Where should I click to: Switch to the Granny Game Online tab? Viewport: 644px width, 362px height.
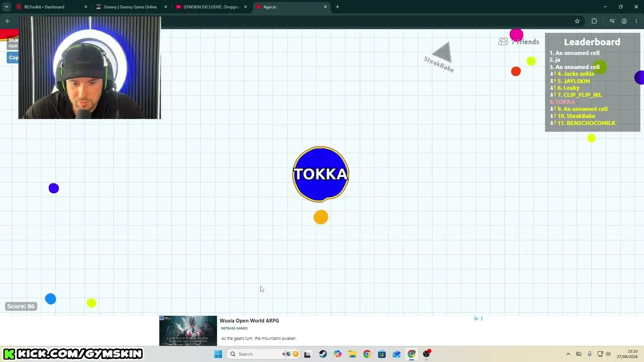tap(132, 7)
